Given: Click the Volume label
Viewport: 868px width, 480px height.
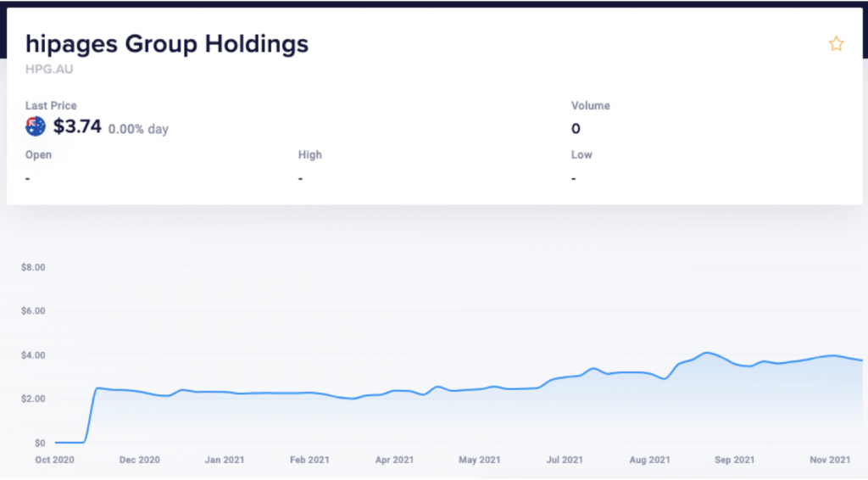Looking at the screenshot, I should pos(591,106).
